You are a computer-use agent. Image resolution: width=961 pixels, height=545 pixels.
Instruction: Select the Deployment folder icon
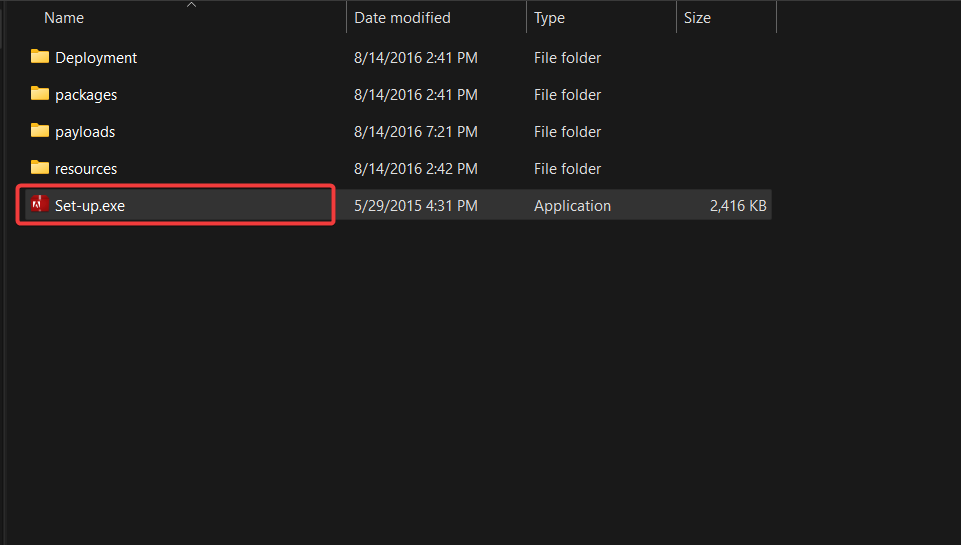click(x=40, y=57)
